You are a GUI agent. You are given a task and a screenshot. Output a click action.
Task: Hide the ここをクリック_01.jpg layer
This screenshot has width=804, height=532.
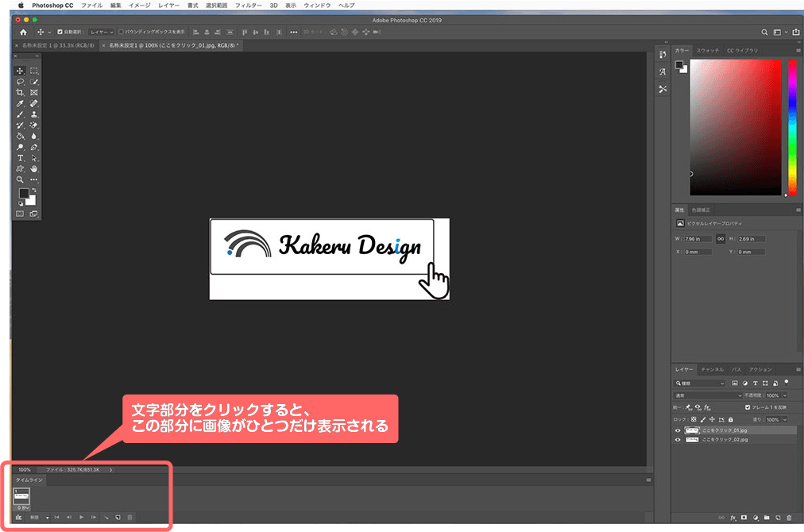click(x=678, y=430)
